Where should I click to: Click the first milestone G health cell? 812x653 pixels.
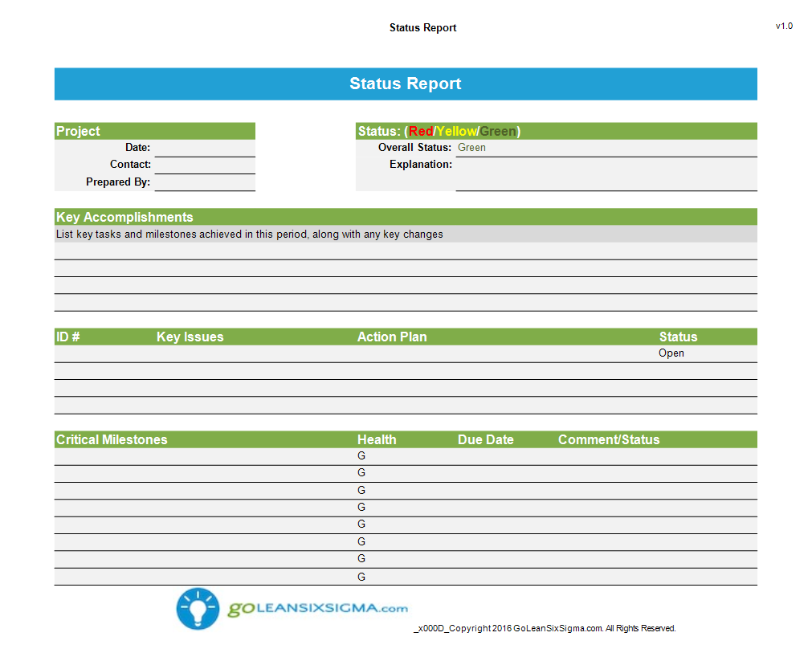click(x=406, y=456)
